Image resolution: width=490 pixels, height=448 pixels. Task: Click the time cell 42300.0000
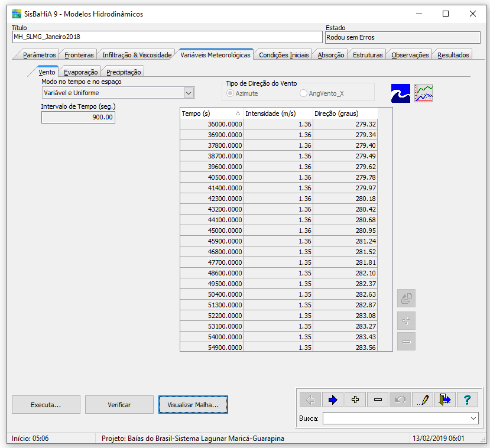click(x=212, y=199)
